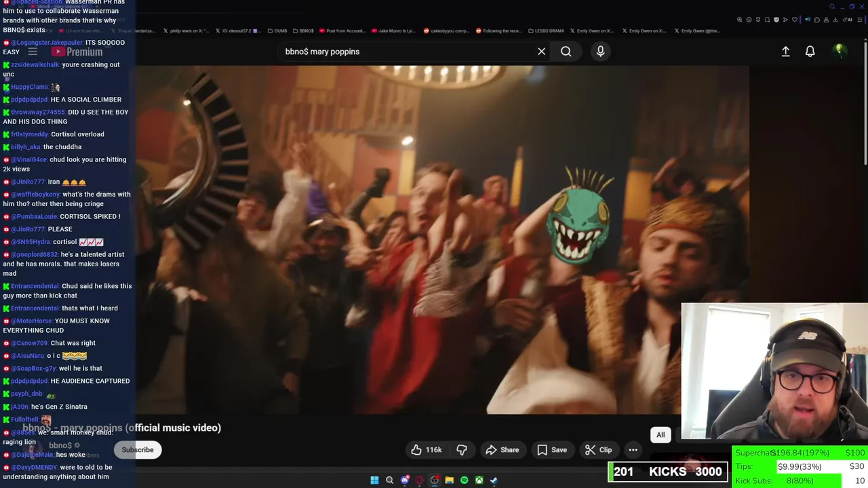Image resolution: width=868 pixels, height=488 pixels.
Task: Like the video showing 116k likes
Action: pyautogui.click(x=427, y=449)
